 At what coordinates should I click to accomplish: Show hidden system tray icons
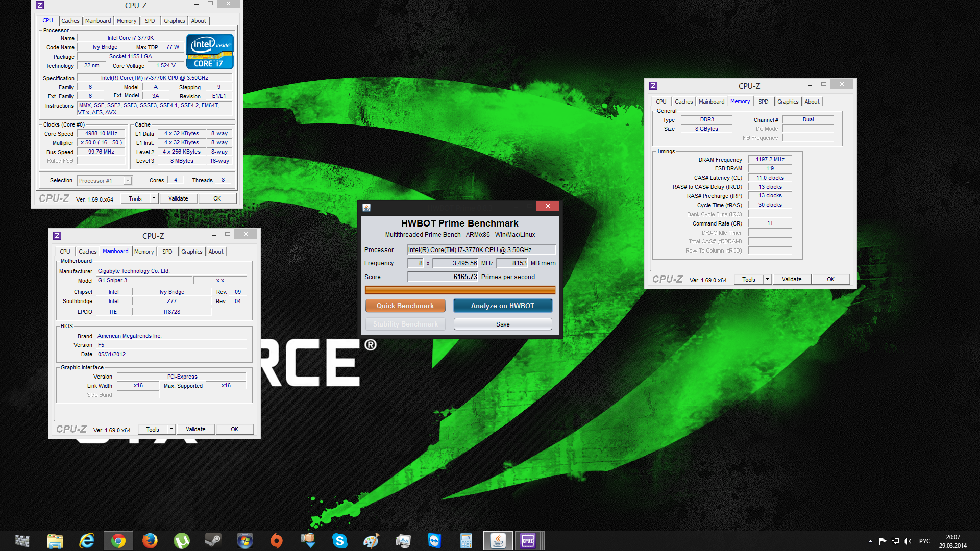point(870,541)
